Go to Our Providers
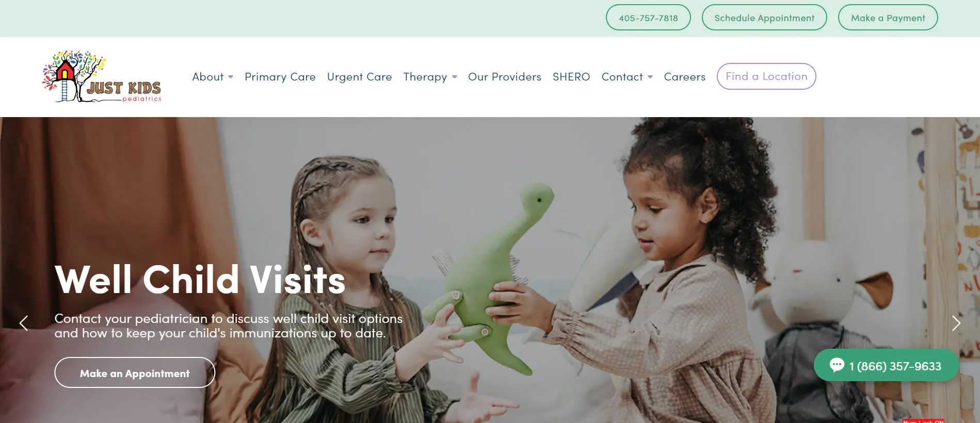The width and height of the screenshot is (980, 423). pyautogui.click(x=504, y=76)
